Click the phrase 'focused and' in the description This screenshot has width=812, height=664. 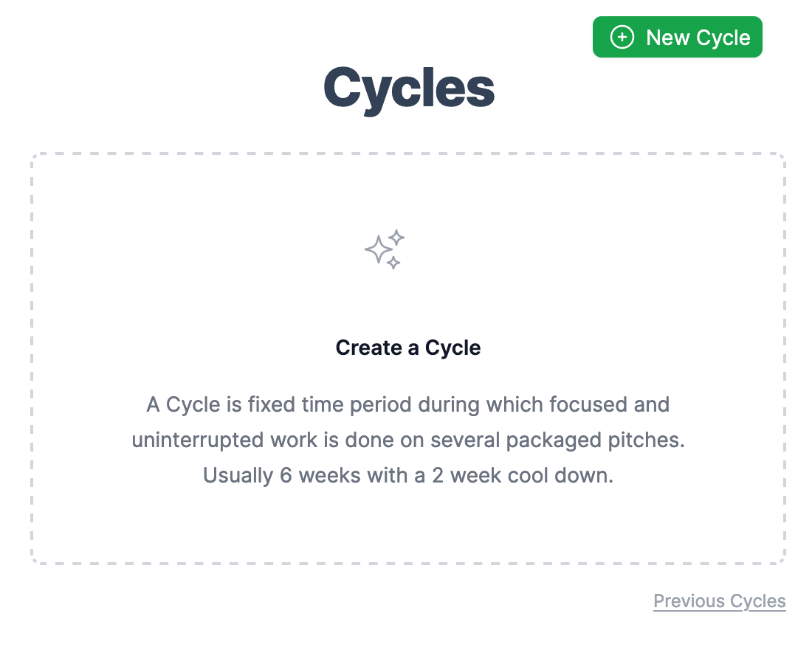coord(610,405)
